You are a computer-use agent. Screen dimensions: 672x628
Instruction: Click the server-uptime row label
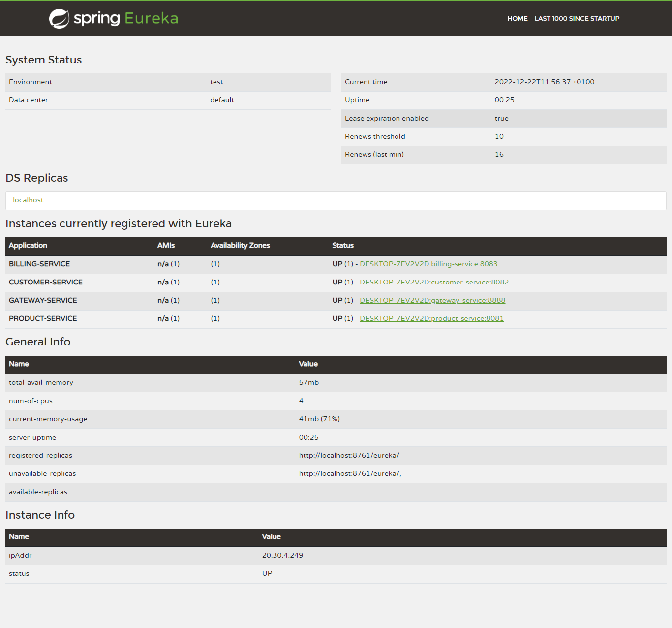pos(32,438)
